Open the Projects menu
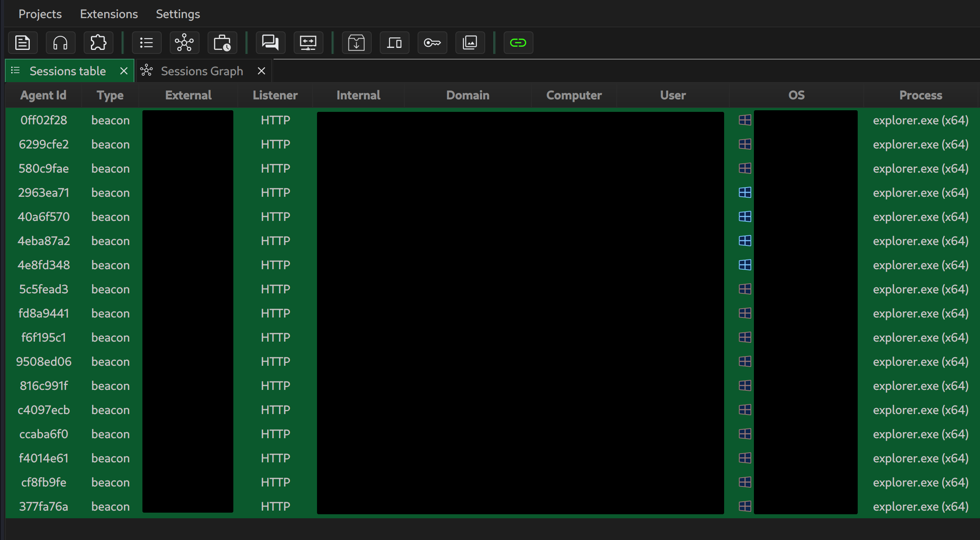 (40, 14)
